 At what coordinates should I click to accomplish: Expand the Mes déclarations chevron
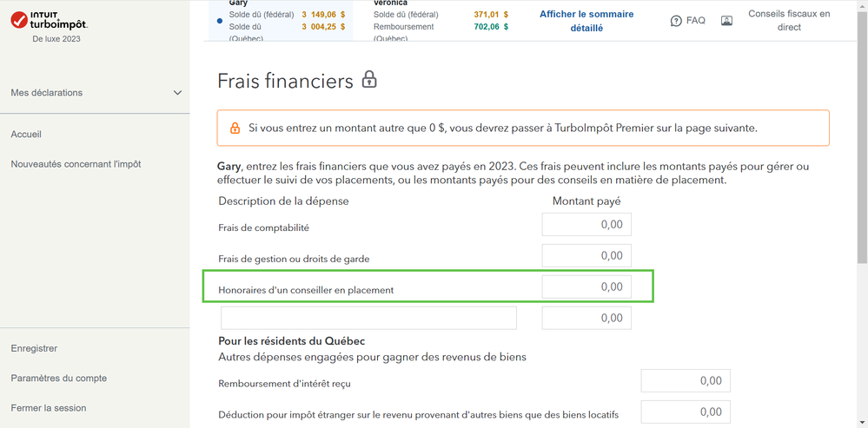point(178,93)
